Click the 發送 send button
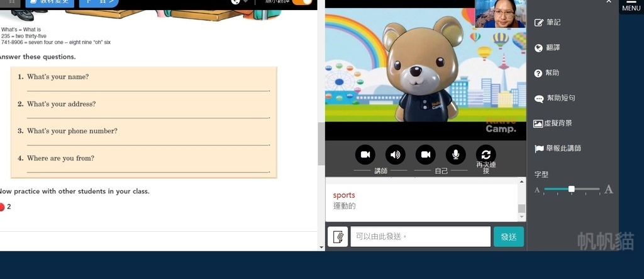 tap(508, 237)
